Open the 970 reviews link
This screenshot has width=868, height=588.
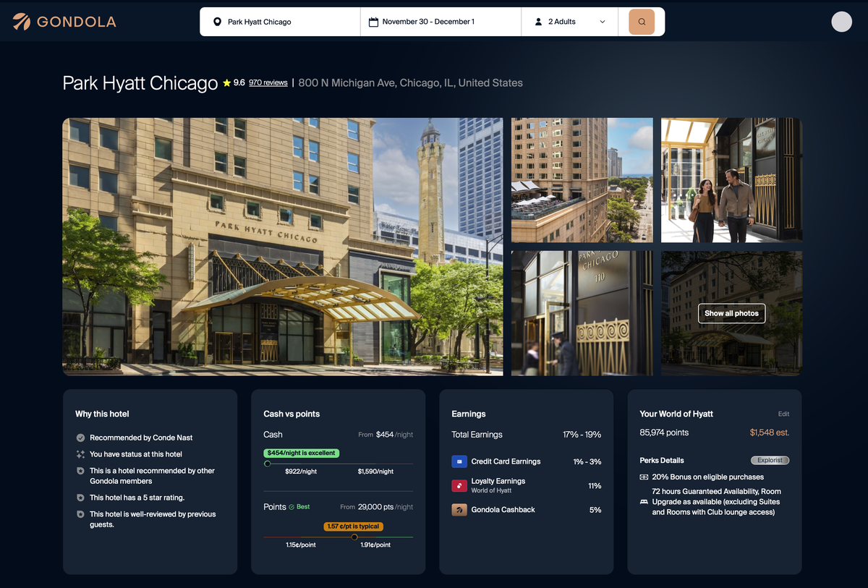pyautogui.click(x=268, y=83)
